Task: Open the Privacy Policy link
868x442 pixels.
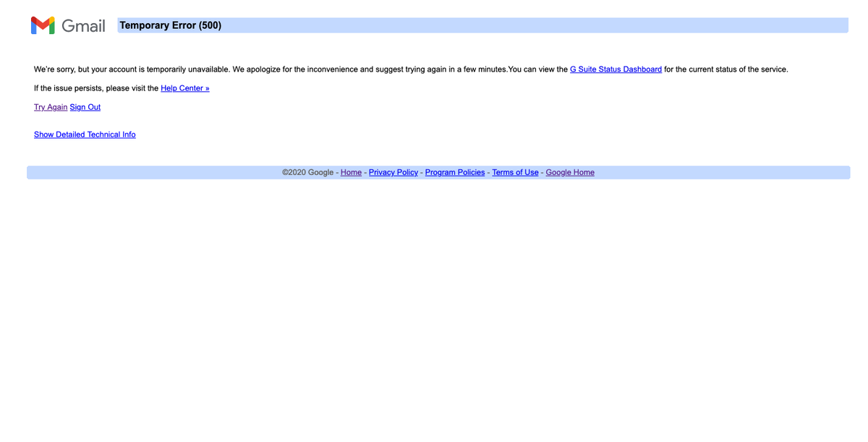Action: coord(393,172)
